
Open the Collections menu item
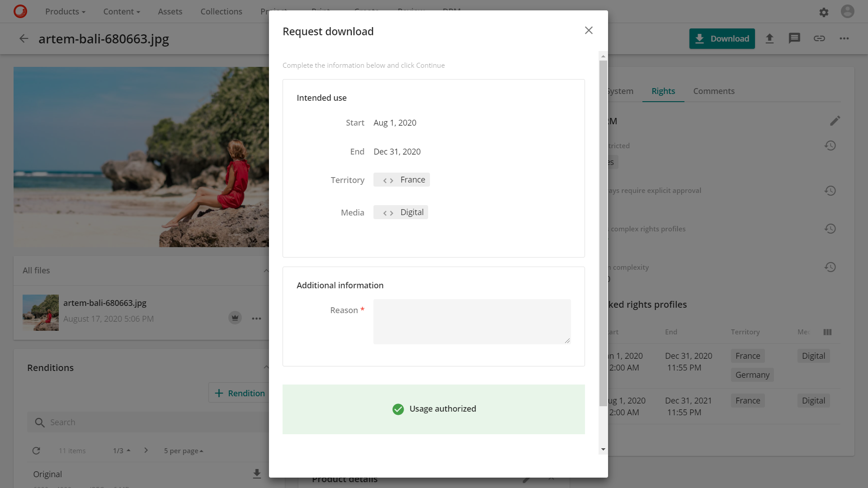221,12
